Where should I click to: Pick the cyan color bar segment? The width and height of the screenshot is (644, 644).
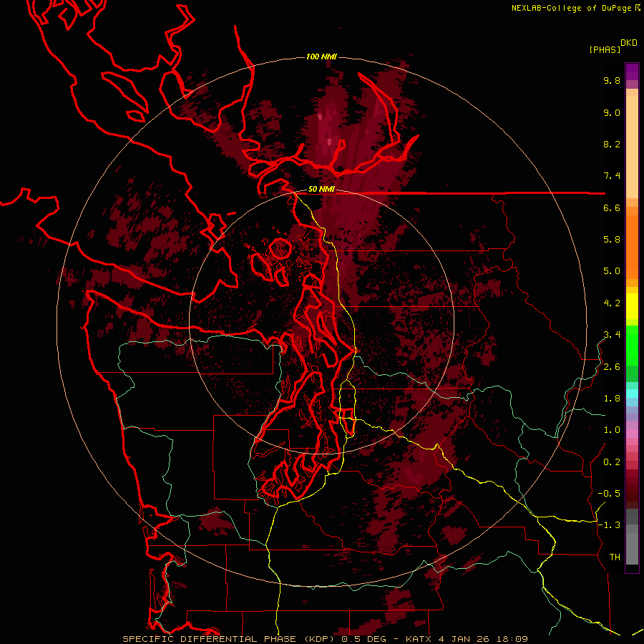pos(632,393)
